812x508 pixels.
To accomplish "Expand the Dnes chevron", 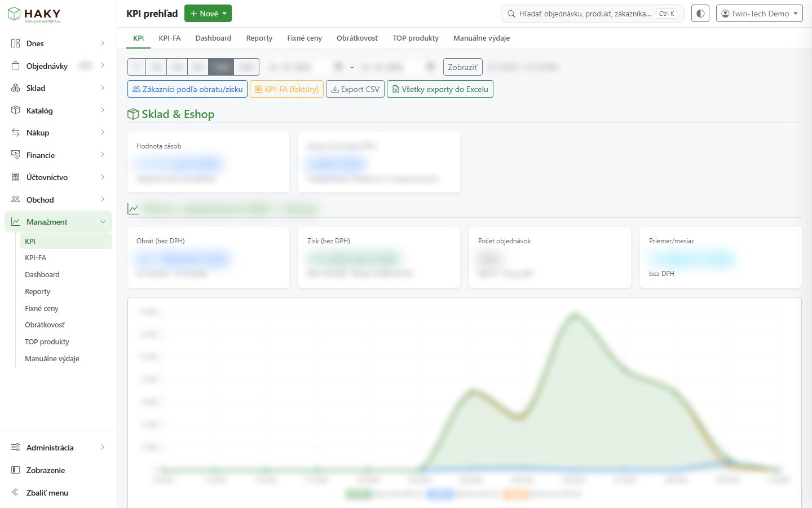I will (x=103, y=43).
